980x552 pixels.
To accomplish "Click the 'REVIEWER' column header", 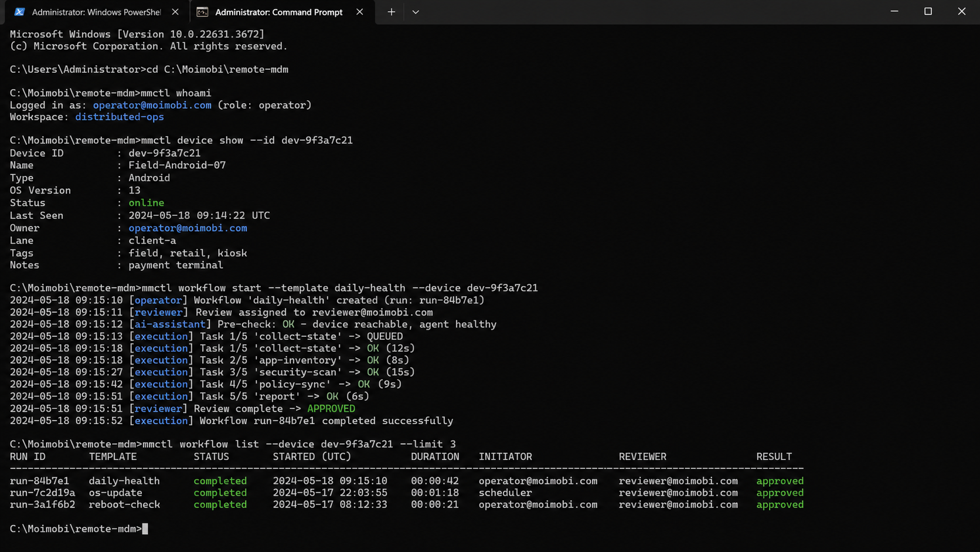I will click(x=643, y=457).
